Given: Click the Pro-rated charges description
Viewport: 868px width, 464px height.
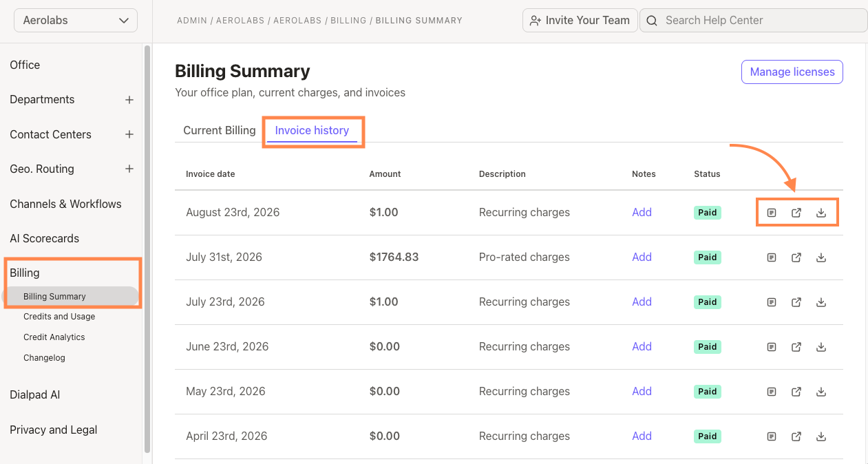Looking at the screenshot, I should pos(525,257).
